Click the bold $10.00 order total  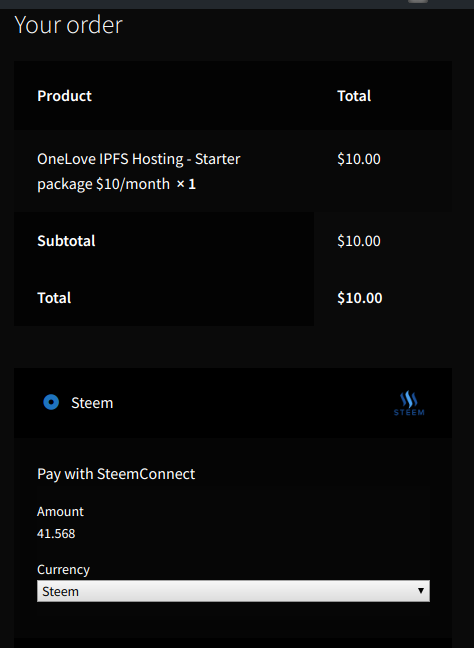click(x=360, y=298)
